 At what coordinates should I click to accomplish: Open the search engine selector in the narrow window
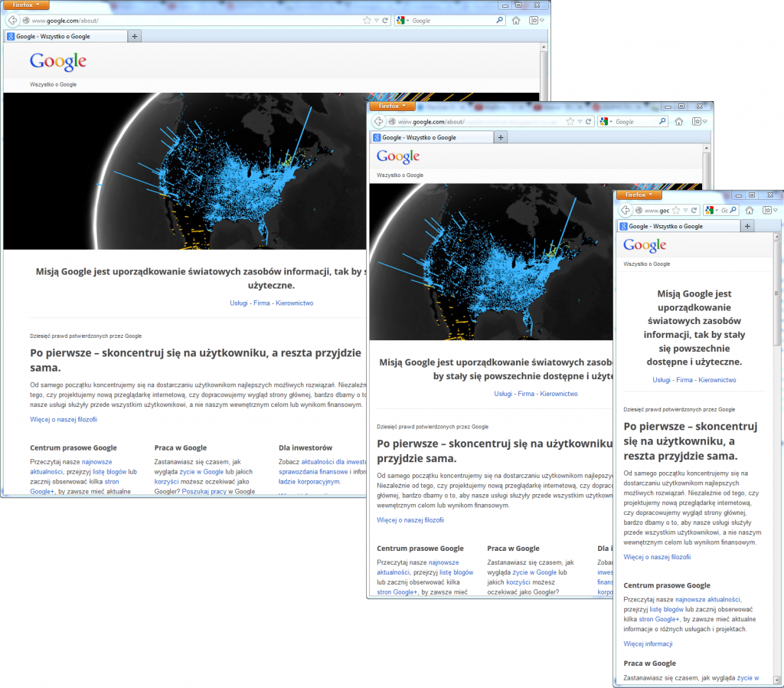[711, 210]
